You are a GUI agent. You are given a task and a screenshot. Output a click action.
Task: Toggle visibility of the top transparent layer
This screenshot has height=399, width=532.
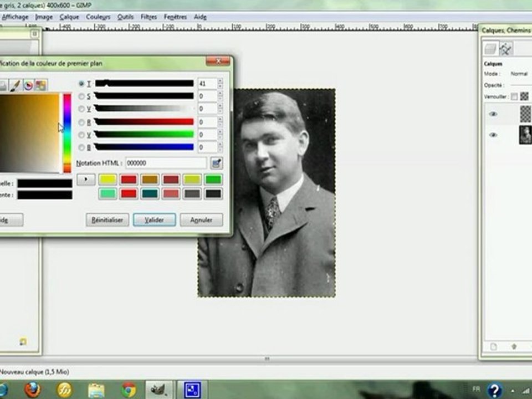[x=493, y=114]
